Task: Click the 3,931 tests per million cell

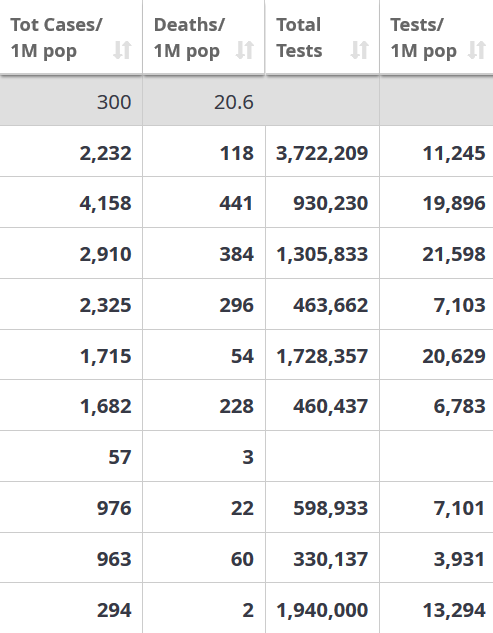Action: click(x=436, y=558)
